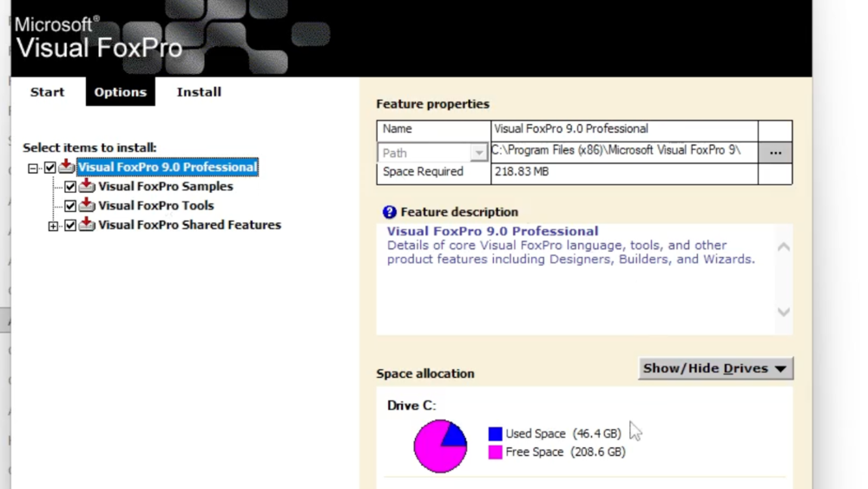This screenshot has height=489, width=868.
Task: Uncheck Visual FoxPro 9.0 Professional checkbox
Action: [49, 168]
